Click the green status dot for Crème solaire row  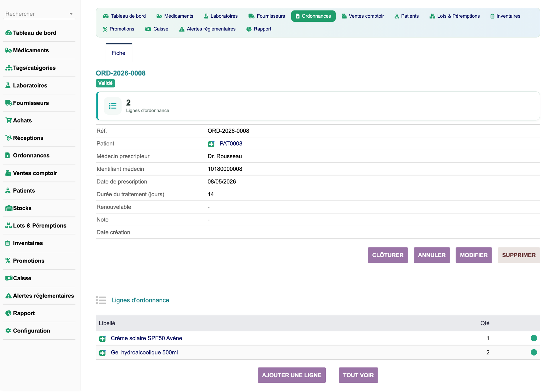[x=534, y=338]
